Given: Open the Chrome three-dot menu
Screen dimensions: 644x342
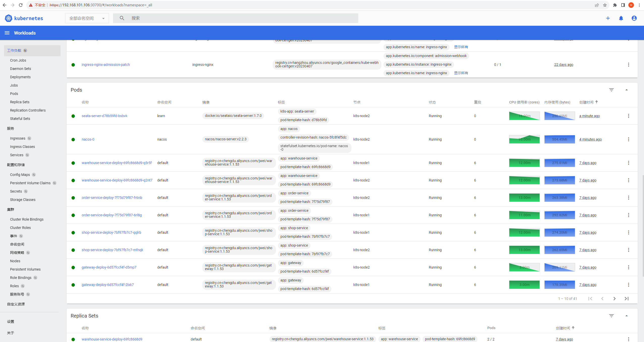Looking at the screenshot, I should 639,5.
